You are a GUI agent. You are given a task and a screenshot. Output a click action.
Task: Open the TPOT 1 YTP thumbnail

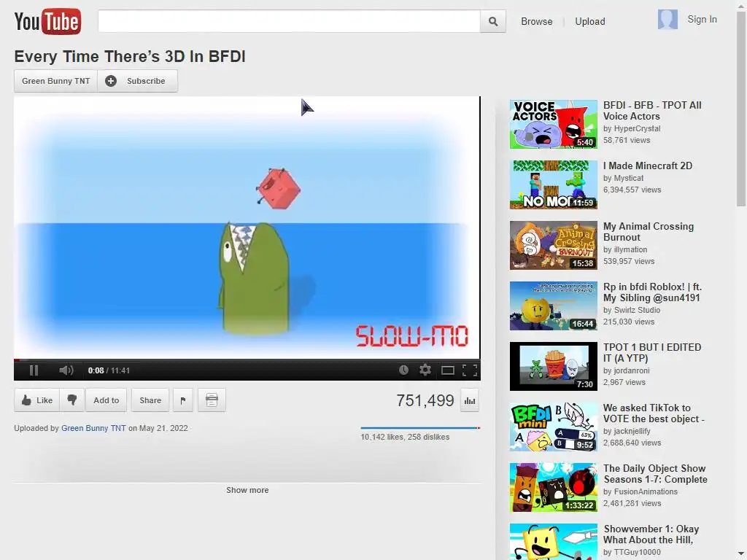click(553, 366)
